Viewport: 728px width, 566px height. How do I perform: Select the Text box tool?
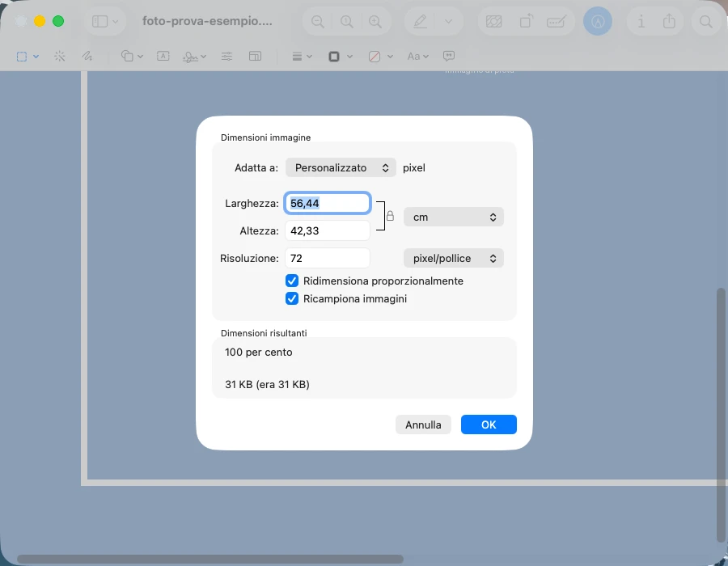coord(163,56)
